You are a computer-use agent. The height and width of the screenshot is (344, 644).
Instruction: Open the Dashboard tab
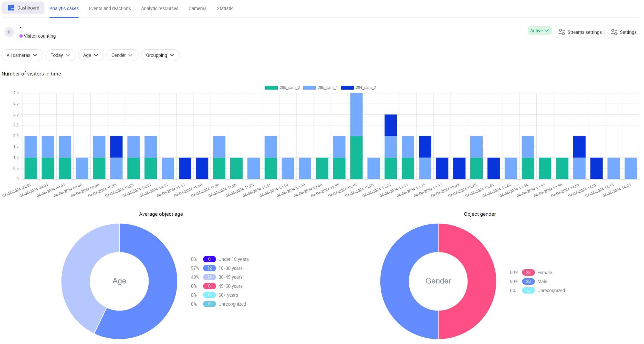23,8
